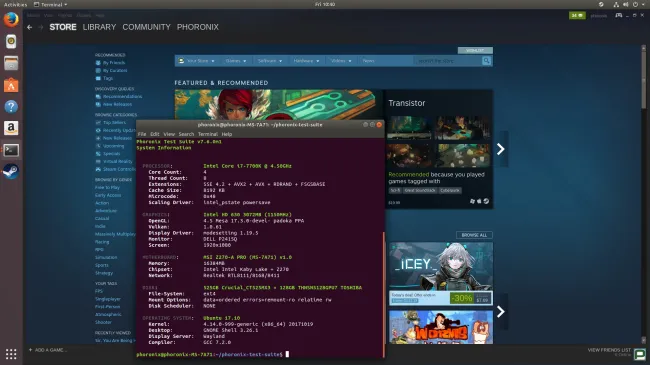Open the LIBRARY tab
Screen dimensions: 650x365
(99, 27)
